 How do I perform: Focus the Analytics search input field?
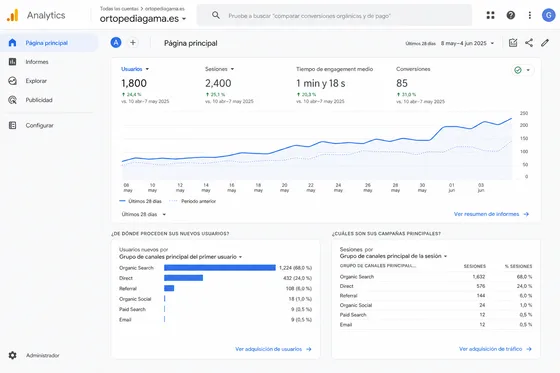334,15
